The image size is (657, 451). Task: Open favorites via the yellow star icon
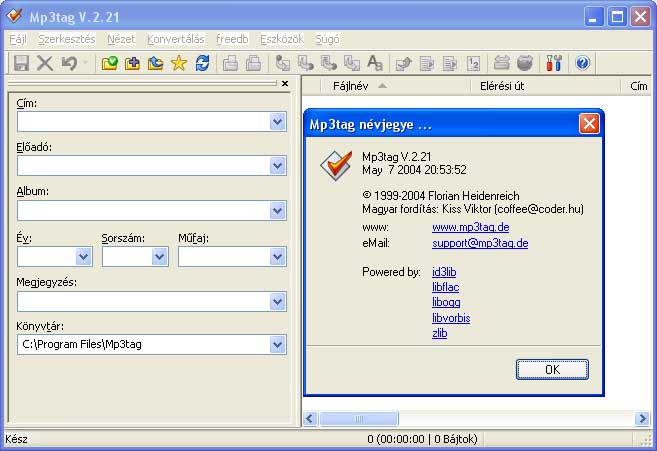click(179, 63)
